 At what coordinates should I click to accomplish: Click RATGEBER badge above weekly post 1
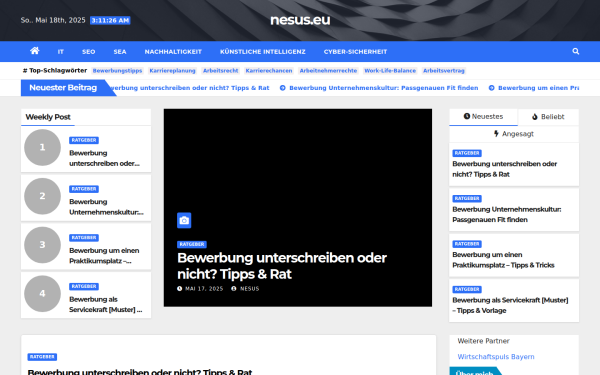point(84,140)
